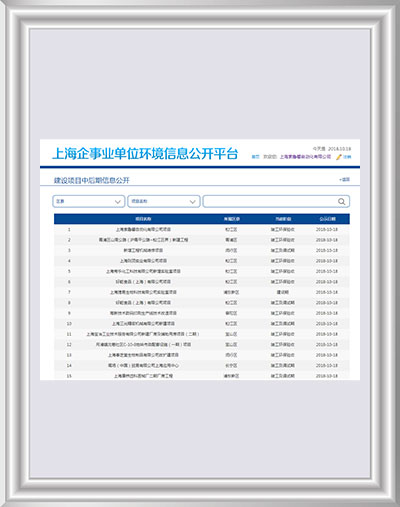Click the add link beside section title
The width and height of the screenshot is (400, 507).
pos(344,179)
